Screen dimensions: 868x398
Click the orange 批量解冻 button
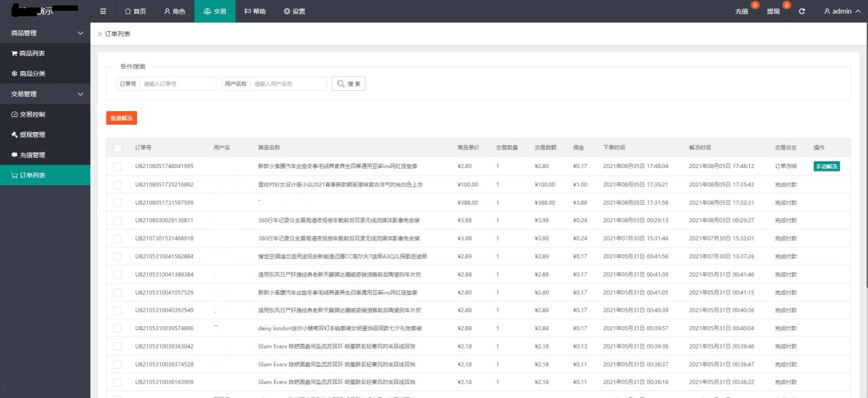coord(121,118)
